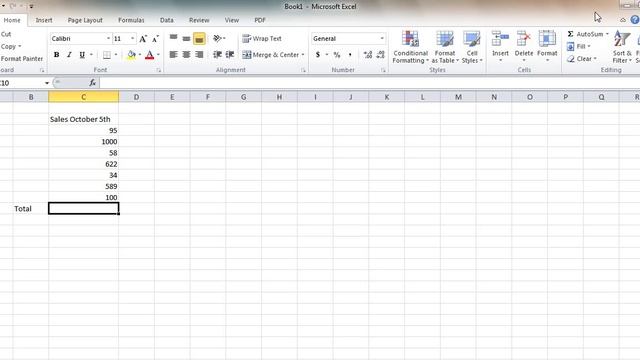Click the Insert cells icon
The image size is (640, 360).
pyautogui.click(x=500, y=40)
